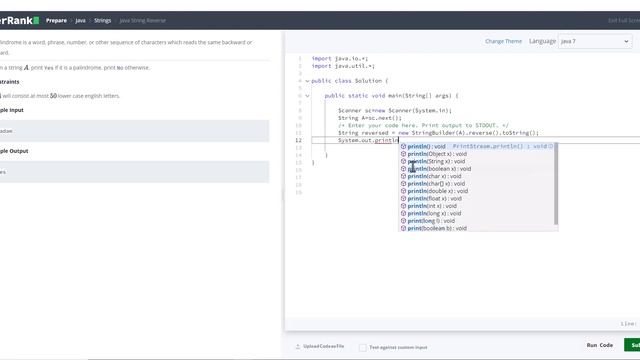
Task: Click the 'import java.io.*;' code line
Action: click(x=340, y=58)
